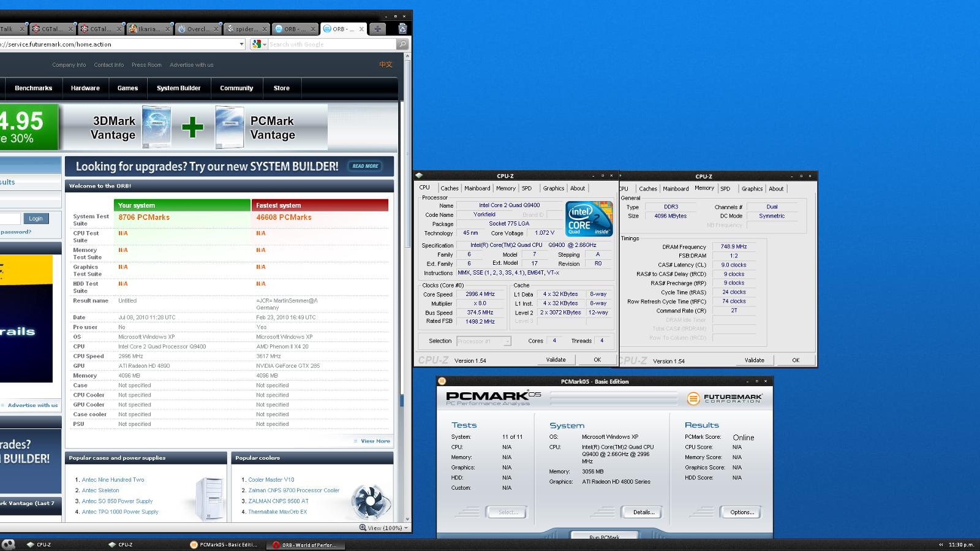This screenshot has height=551, width=980.
Task: Click the View More link in ORB table
Action: point(375,441)
